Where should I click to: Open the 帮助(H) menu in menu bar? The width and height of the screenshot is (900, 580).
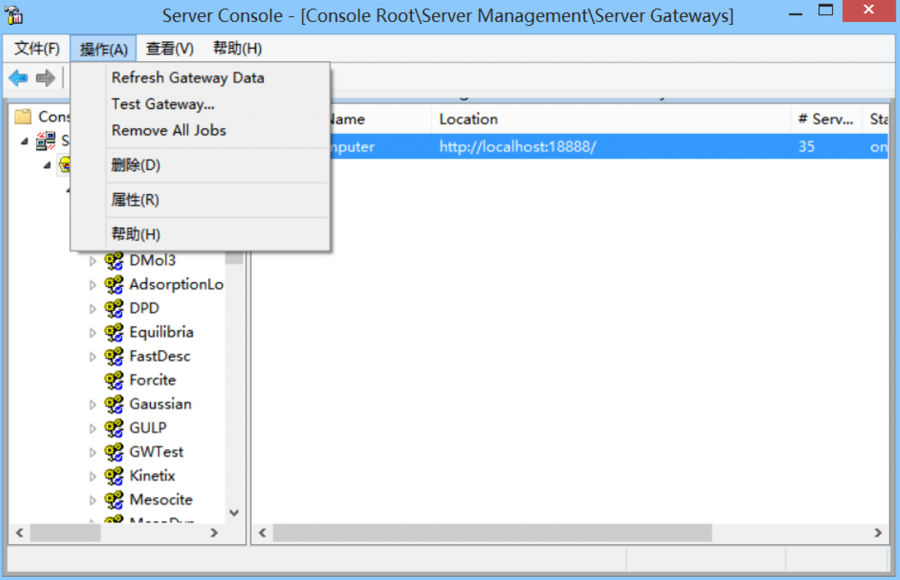pos(238,48)
